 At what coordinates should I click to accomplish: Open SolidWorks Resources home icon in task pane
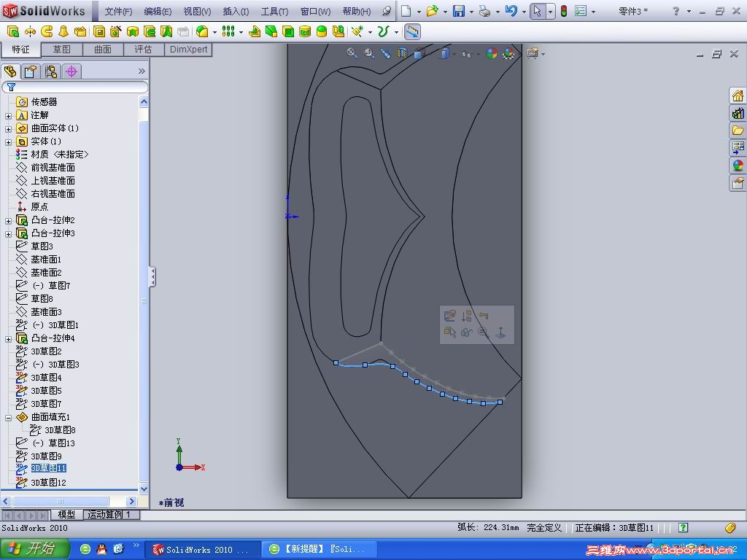(738, 96)
